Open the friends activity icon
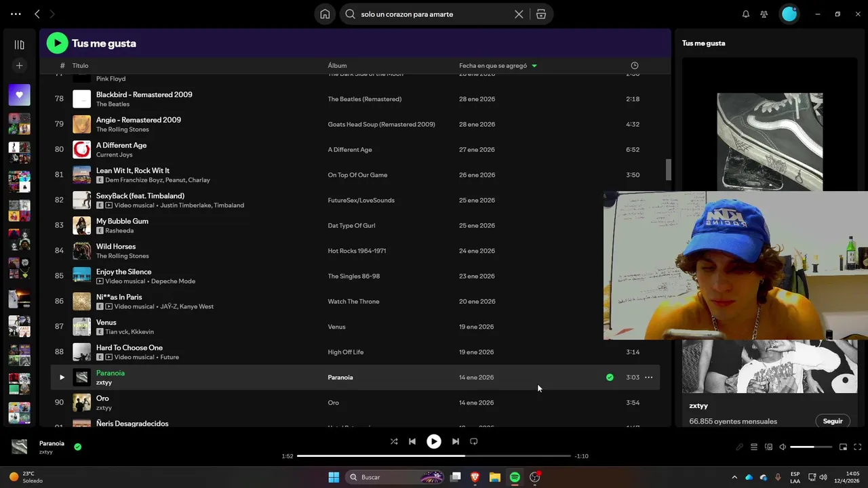 (764, 14)
